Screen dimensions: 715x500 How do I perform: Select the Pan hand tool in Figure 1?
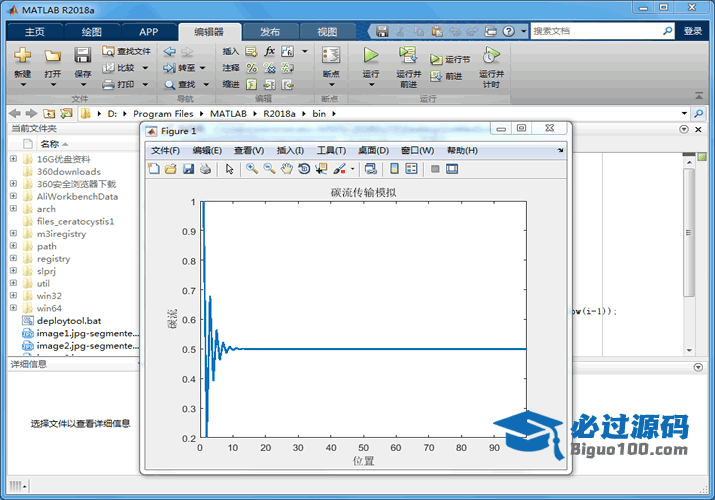286,169
